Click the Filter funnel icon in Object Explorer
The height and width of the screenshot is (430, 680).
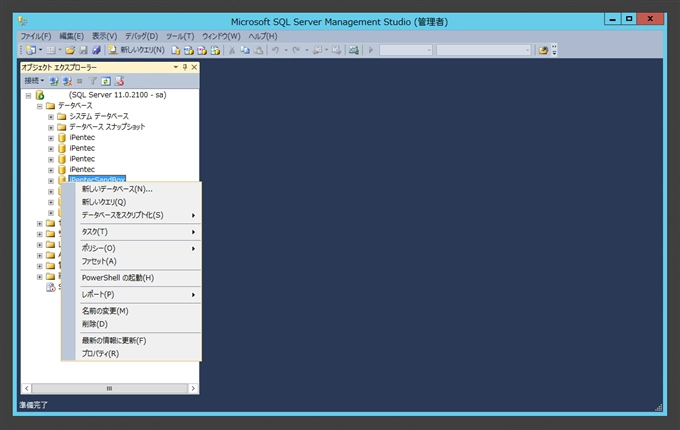(92, 81)
